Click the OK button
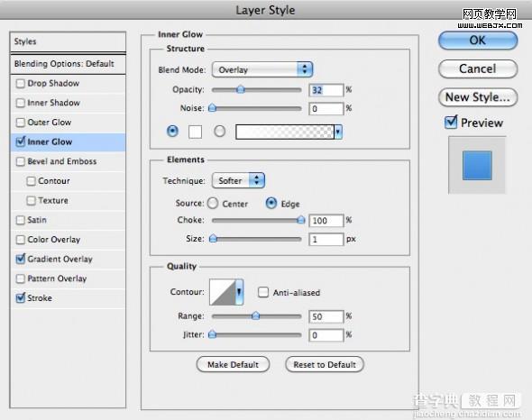The width and height of the screenshot is (532, 420). [478, 41]
